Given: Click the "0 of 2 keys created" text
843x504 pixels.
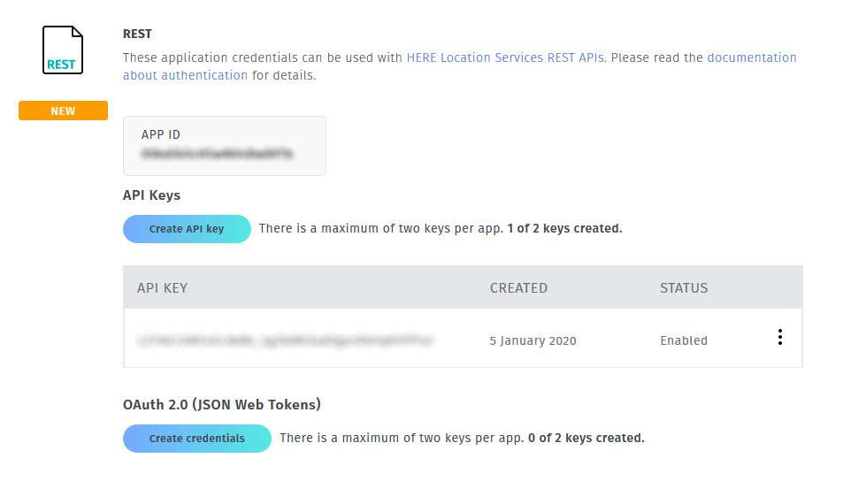Looking at the screenshot, I should click(x=586, y=438).
